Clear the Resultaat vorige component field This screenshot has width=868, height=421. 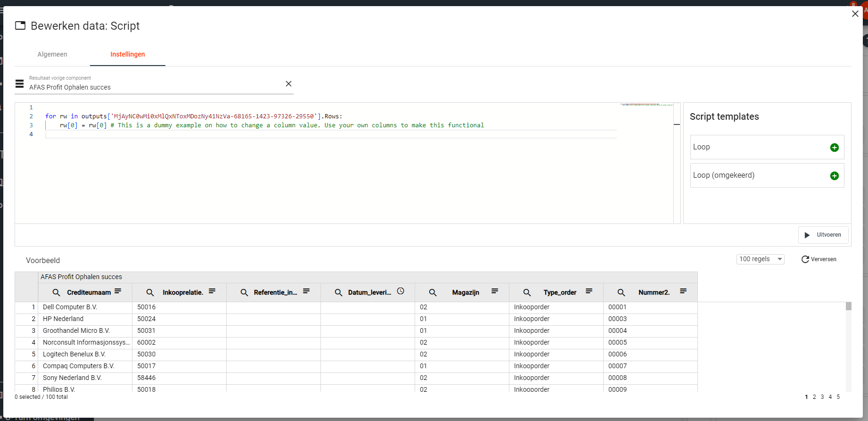[288, 84]
